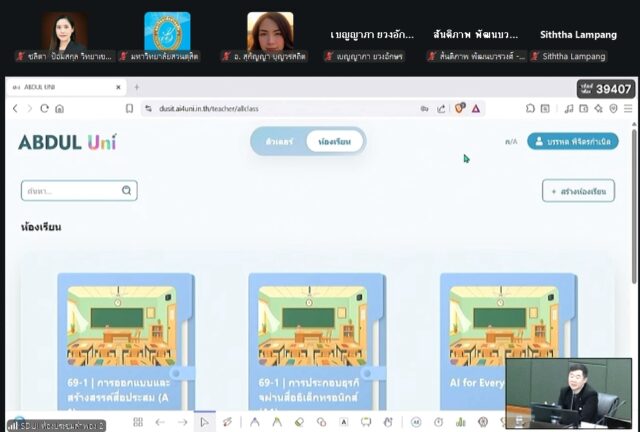Click second 69-1 classroom card title text
This screenshot has width=640, height=432.
coord(309,390)
